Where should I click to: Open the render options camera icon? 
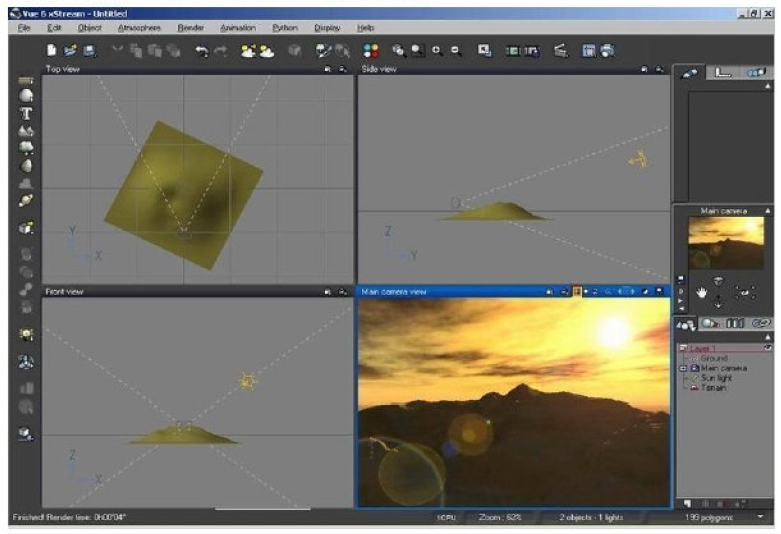(x=606, y=49)
